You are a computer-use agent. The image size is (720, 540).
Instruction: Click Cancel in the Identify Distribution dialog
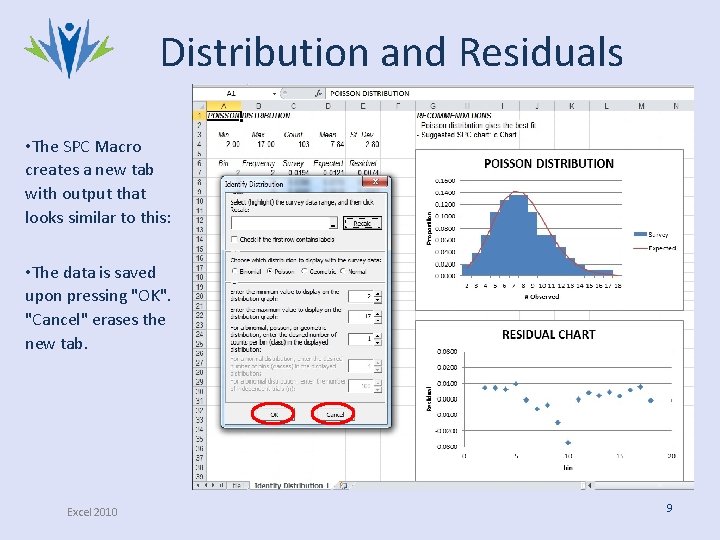tap(334, 414)
